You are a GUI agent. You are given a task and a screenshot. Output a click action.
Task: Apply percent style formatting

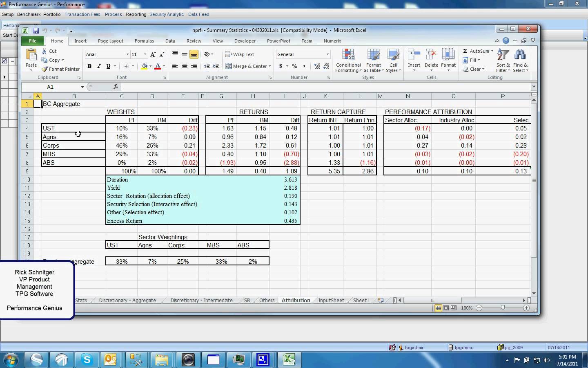coord(294,66)
